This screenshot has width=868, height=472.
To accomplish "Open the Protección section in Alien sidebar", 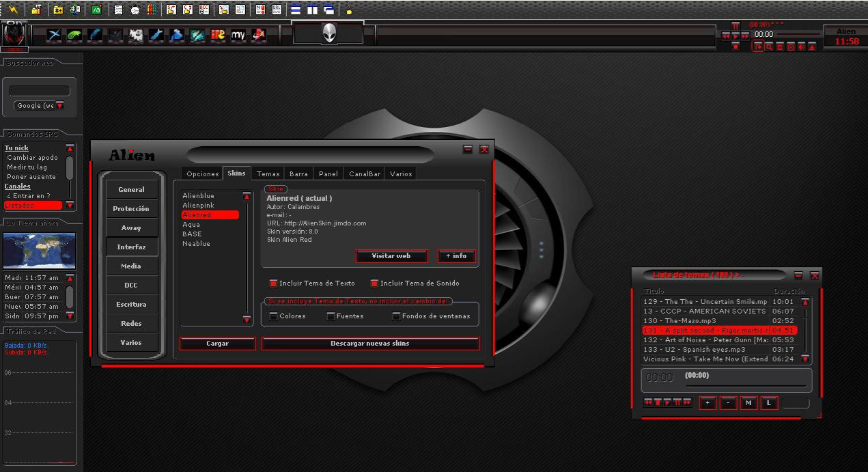I will point(131,209).
